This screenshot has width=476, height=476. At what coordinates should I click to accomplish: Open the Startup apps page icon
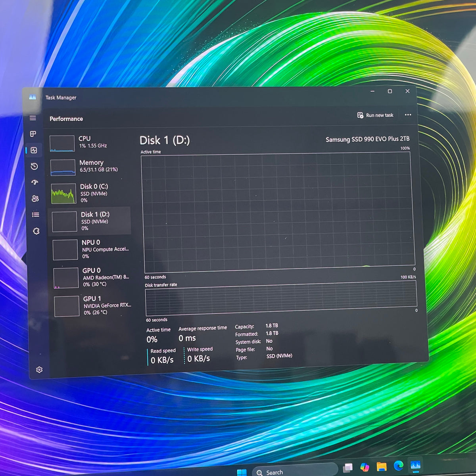[35, 182]
